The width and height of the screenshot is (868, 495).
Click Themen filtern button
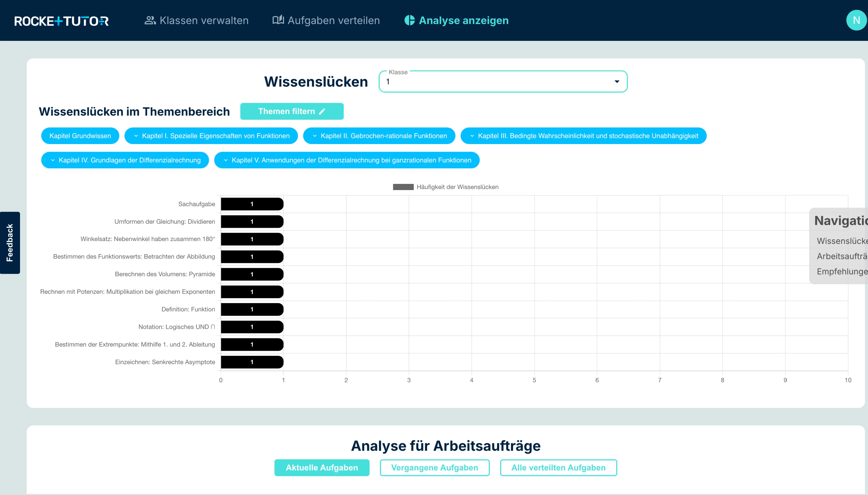[x=292, y=112]
